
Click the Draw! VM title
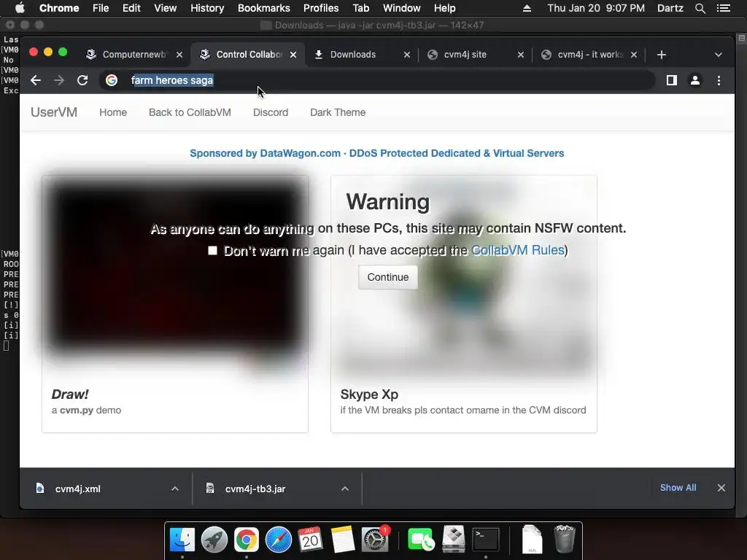click(x=70, y=394)
